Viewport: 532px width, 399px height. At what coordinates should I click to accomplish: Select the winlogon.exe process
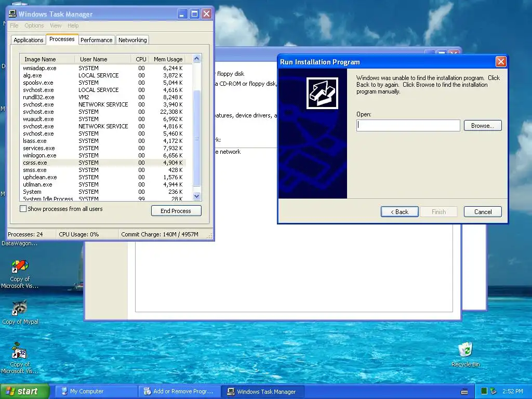[x=104, y=155]
